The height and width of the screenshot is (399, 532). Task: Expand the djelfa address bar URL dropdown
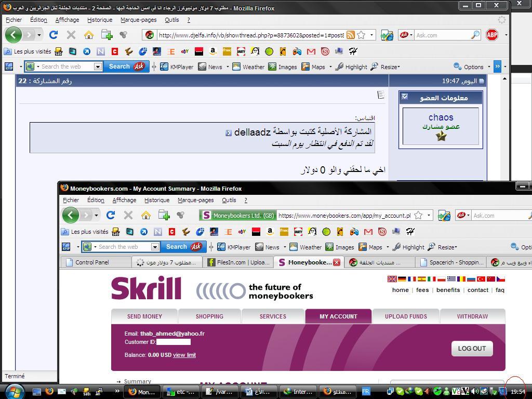pos(371,35)
